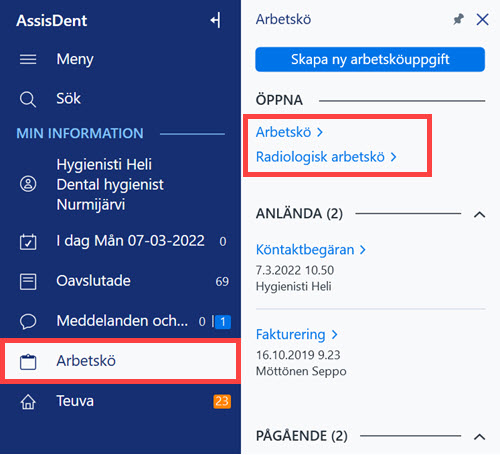Collapse the PÅGÅENDE (2) section
The height and width of the screenshot is (455, 500).
click(x=479, y=437)
